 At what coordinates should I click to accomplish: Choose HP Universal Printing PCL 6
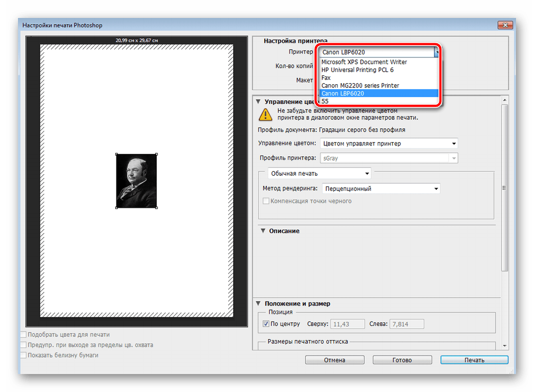click(357, 70)
